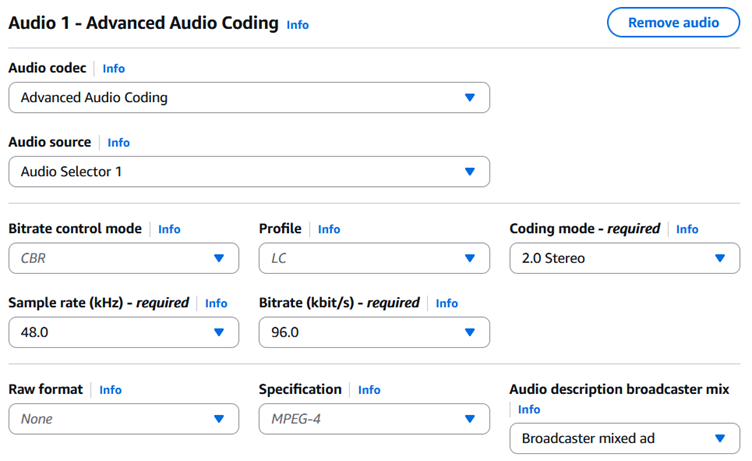This screenshot has width=752, height=461.
Task: Open Info for Bitrate (kbit/s)
Action: point(446,303)
